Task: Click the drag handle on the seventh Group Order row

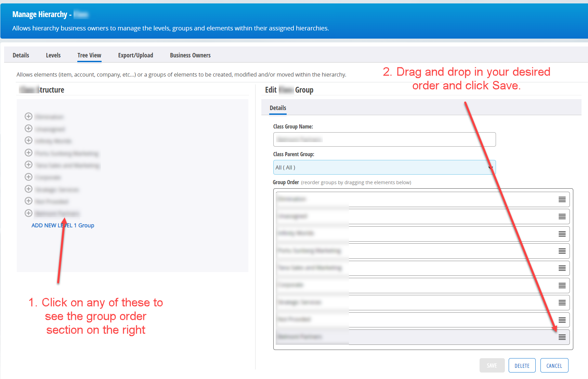Action: 562,302
